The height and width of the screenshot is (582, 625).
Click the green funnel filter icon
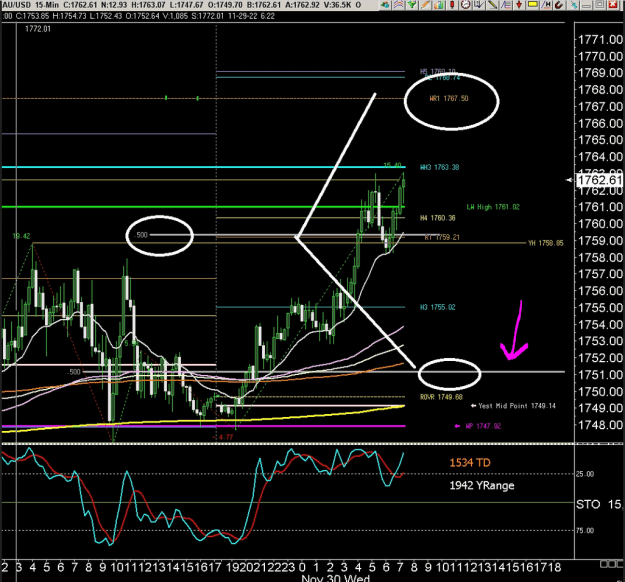[x=412, y=5]
